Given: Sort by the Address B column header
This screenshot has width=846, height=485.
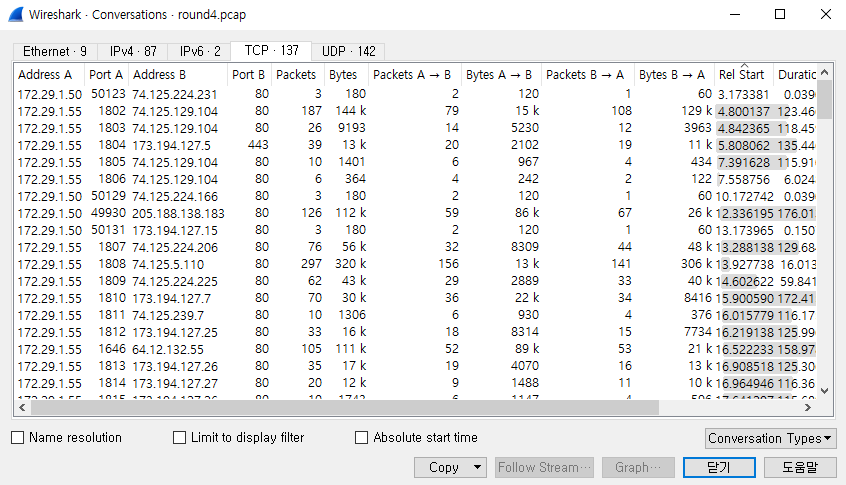Looking at the screenshot, I should (178, 74).
